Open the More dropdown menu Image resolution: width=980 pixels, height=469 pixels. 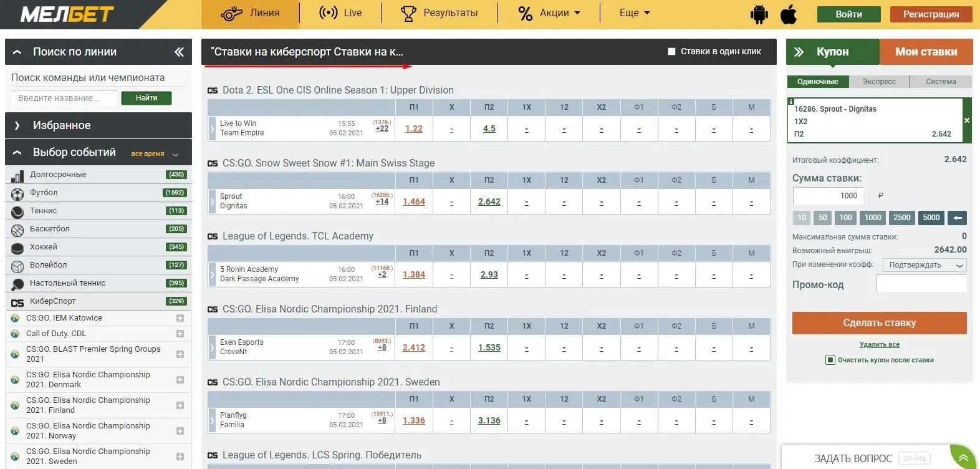click(635, 13)
